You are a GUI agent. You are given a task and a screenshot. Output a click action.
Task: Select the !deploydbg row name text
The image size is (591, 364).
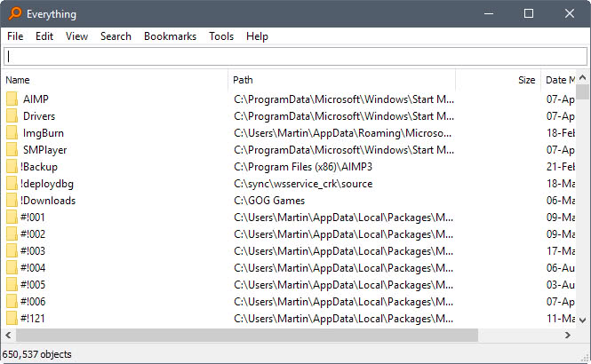point(47,184)
